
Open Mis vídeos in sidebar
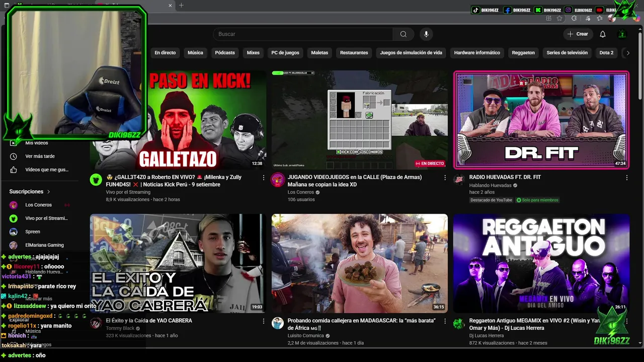36,143
